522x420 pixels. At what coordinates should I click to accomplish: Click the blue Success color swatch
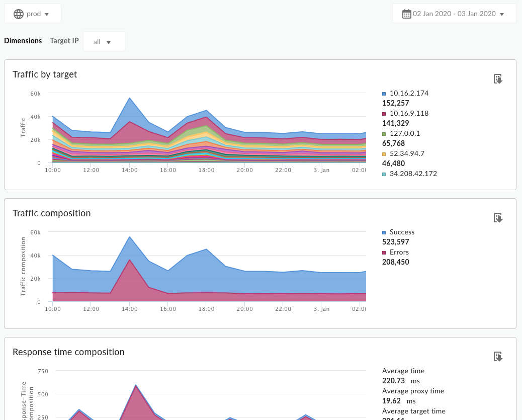(384, 232)
